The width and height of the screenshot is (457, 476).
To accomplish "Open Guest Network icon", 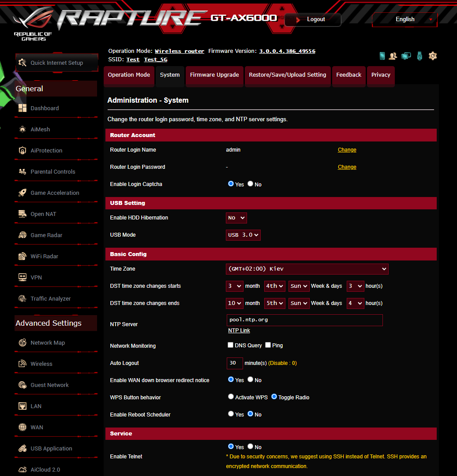I will click(x=22, y=385).
